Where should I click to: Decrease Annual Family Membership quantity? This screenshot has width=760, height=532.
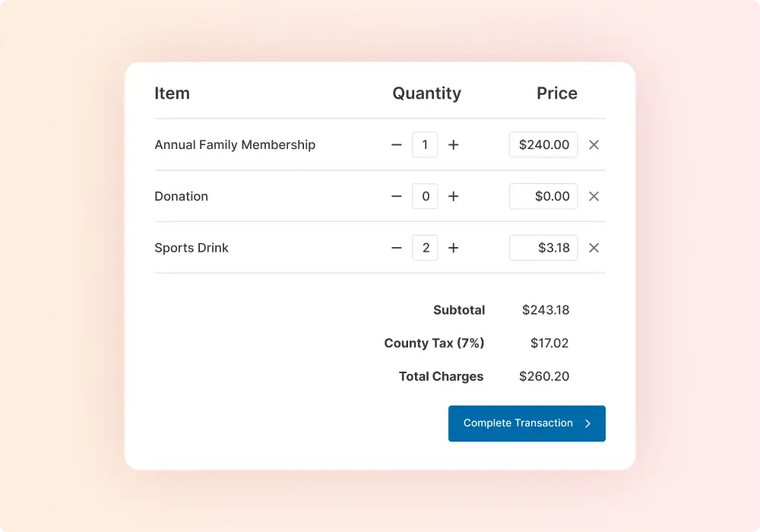[x=396, y=144]
